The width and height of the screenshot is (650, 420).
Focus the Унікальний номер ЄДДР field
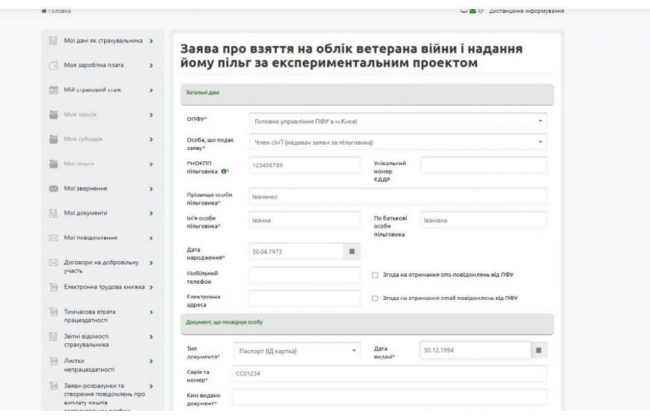(x=484, y=165)
